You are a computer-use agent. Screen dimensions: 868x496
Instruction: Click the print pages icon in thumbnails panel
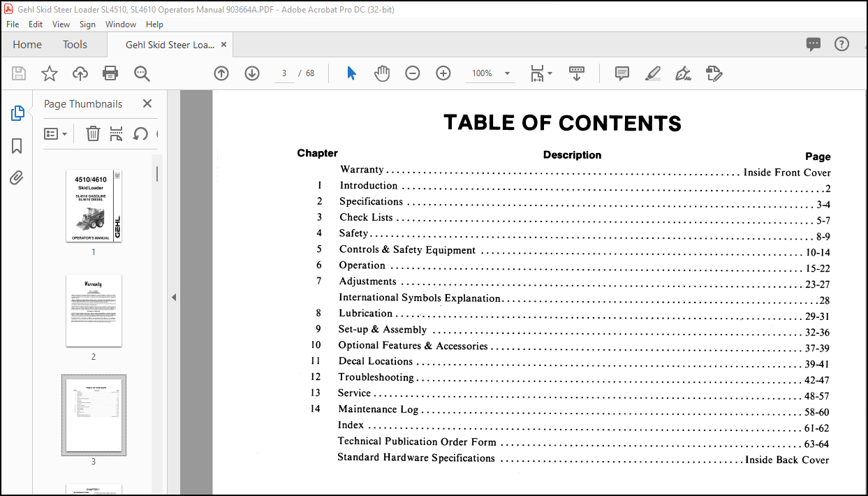117,133
